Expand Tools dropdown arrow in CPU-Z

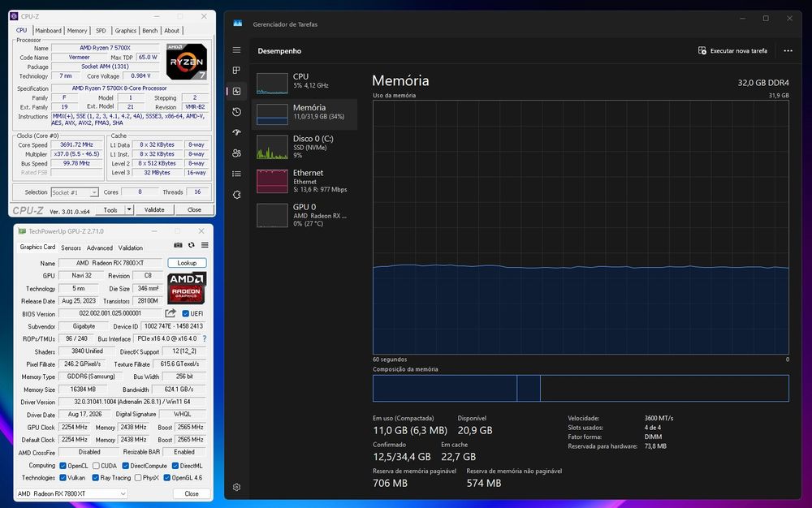point(129,209)
